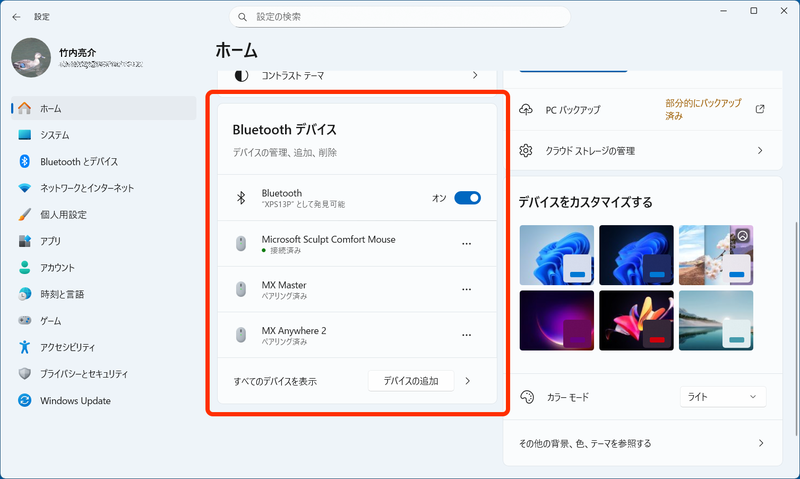Click the Microsoft Sculpt Comfort Mouse icon
Screen dimensions: 800x479
point(241,243)
